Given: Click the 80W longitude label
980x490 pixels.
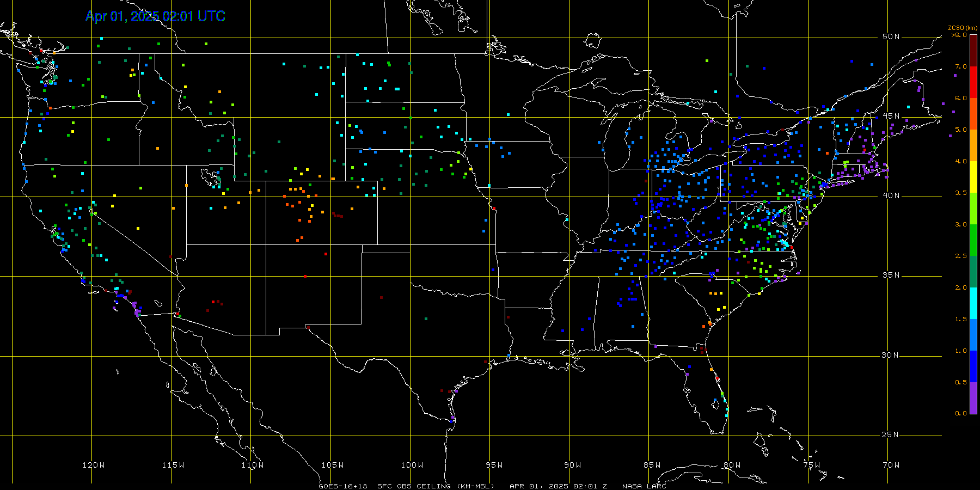Looking at the screenshot, I should [x=732, y=465].
